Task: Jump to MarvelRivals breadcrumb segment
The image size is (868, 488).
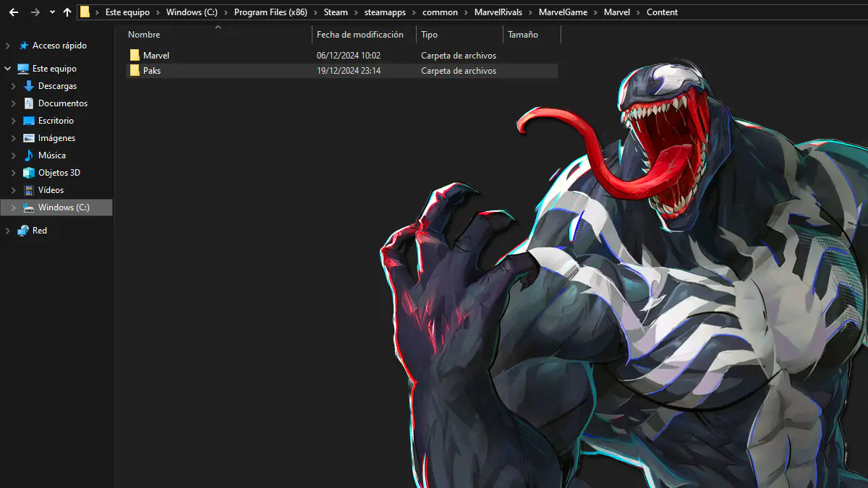Action: [498, 12]
